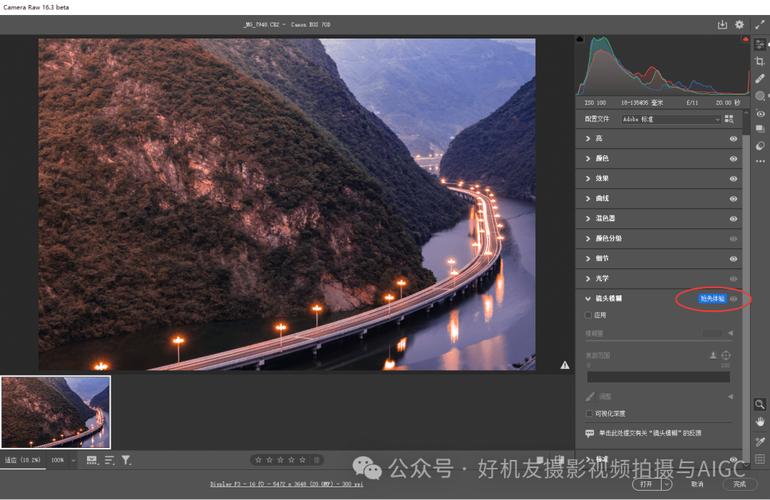Viewport: 770px width, 500px height.
Task: Open the three-dot more options menu
Action: (760, 161)
